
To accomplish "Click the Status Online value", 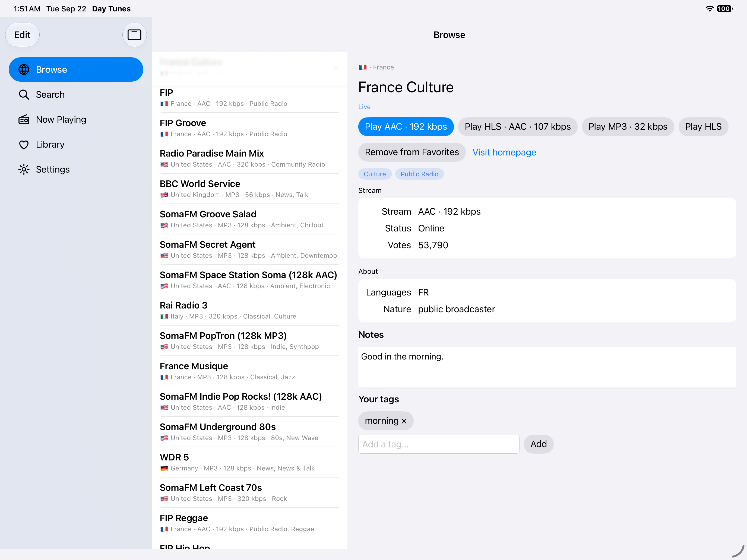I will (431, 228).
